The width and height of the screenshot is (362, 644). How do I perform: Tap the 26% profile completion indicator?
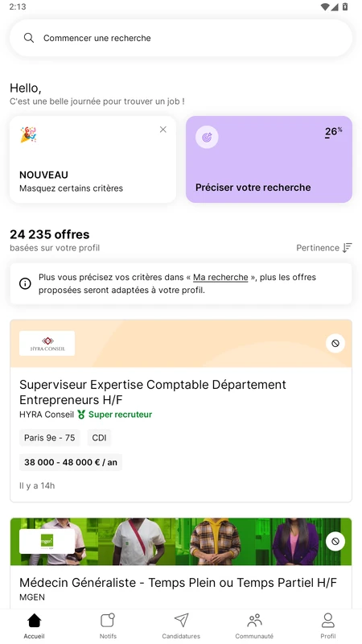coord(333,132)
